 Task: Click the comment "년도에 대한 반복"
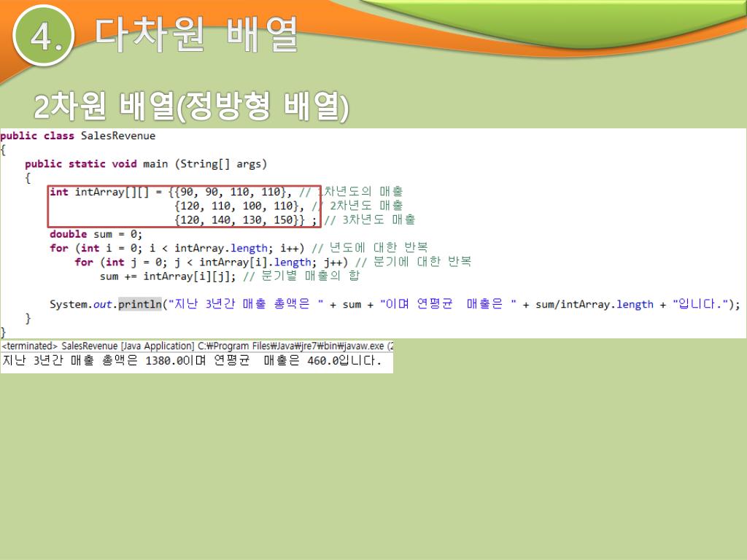click(379, 248)
